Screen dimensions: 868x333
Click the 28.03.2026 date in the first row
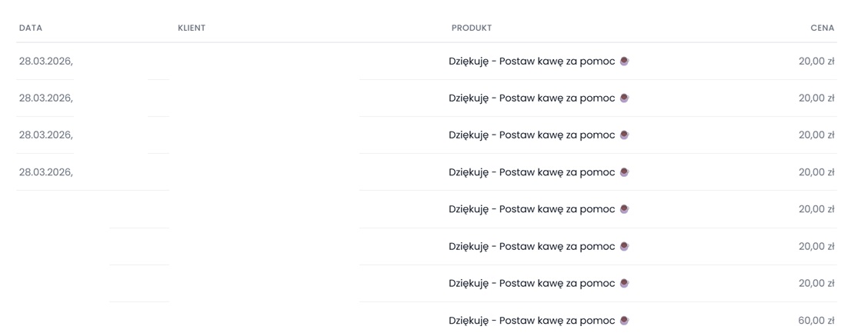click(x=45, y=62)
